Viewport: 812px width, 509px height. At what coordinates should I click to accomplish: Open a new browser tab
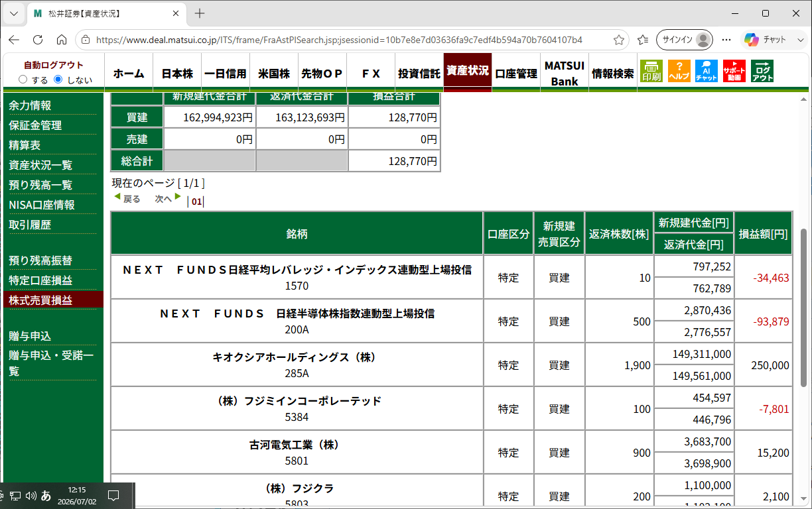click(200, 13)
